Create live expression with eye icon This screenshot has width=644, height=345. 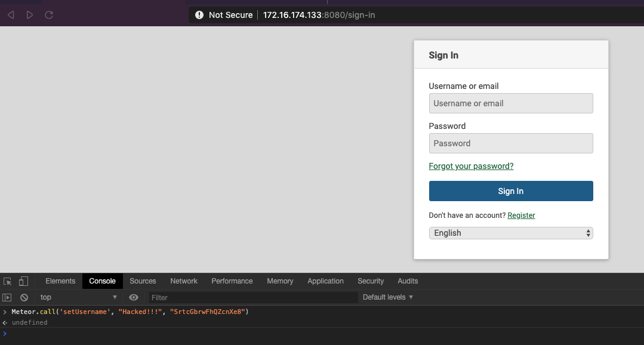[134, 297]
